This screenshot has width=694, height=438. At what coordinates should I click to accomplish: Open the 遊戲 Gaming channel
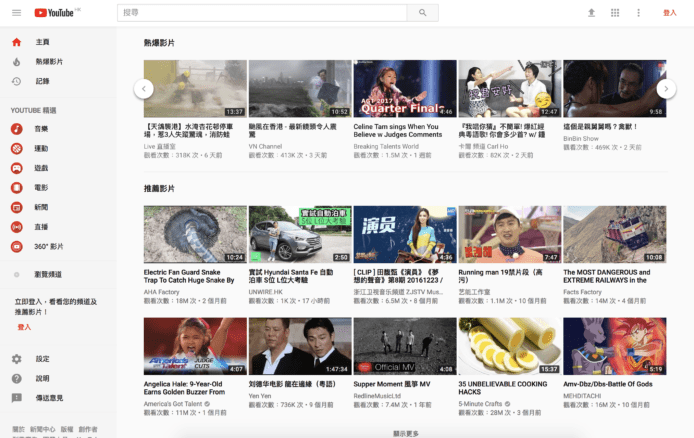41,168
